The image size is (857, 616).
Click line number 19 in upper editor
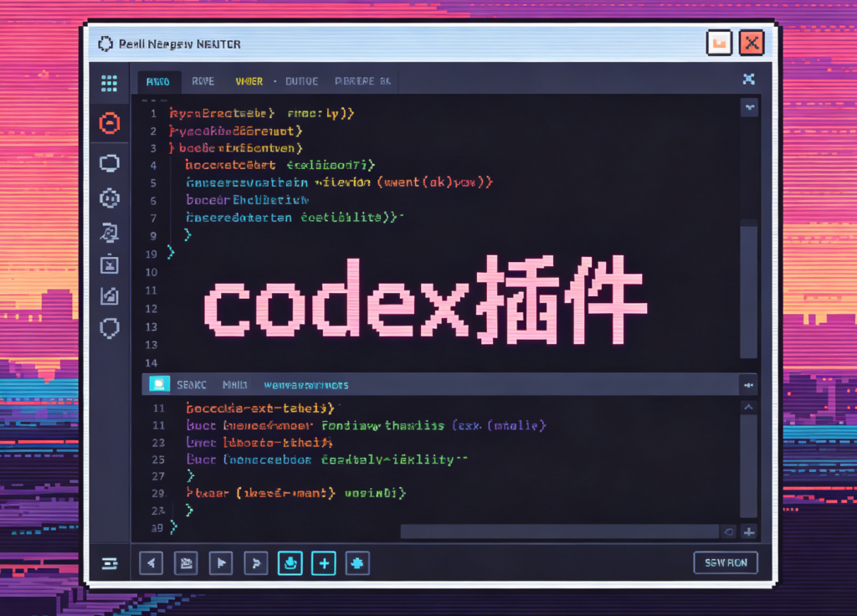click(151, 254)
